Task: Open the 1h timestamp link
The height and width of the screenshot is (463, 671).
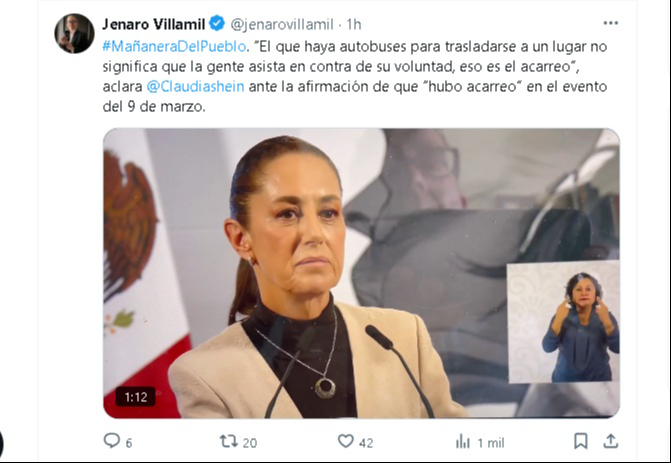Action: [x=354, y=24]
